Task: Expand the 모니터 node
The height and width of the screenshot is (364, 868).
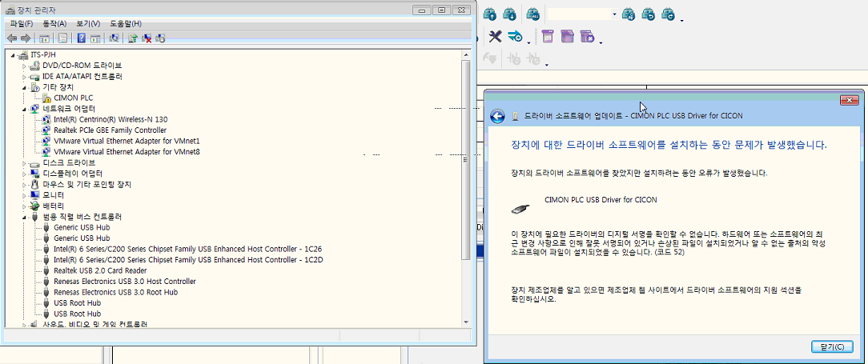Action: coord(24,195)
